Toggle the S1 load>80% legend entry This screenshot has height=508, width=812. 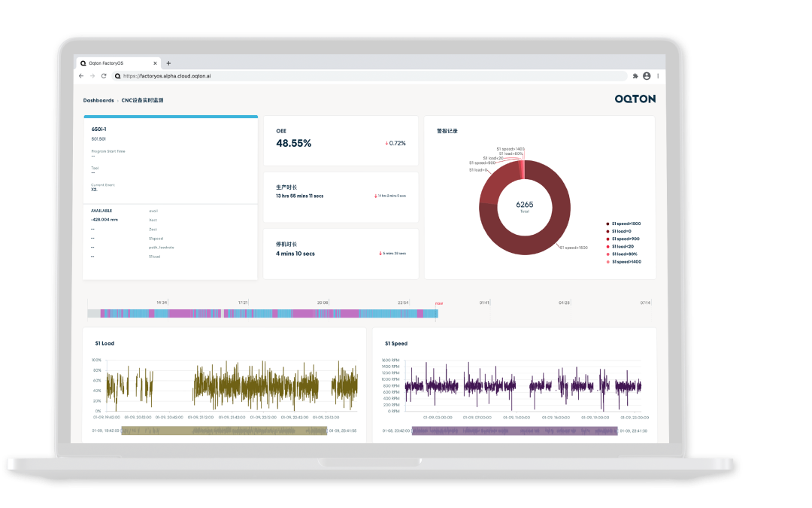pos(622,254)
